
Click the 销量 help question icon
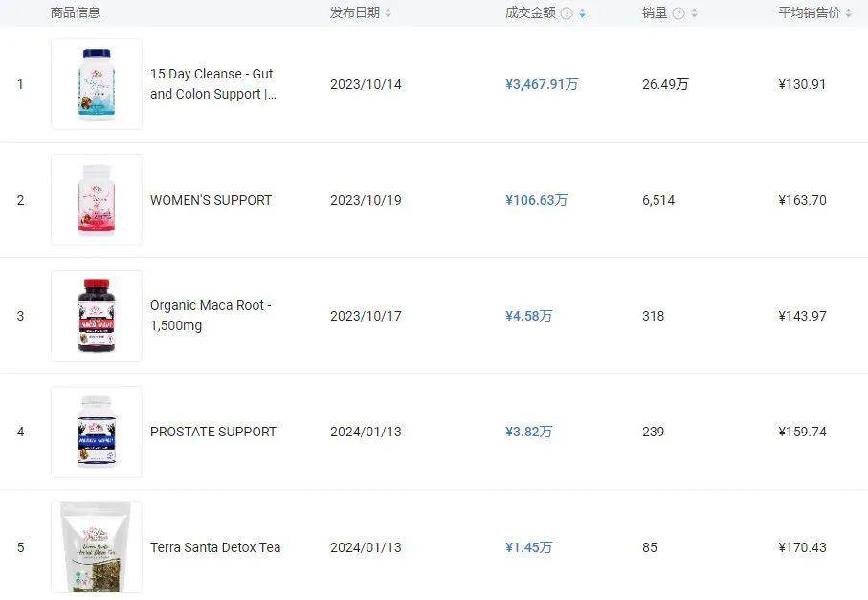pos(679,13)
